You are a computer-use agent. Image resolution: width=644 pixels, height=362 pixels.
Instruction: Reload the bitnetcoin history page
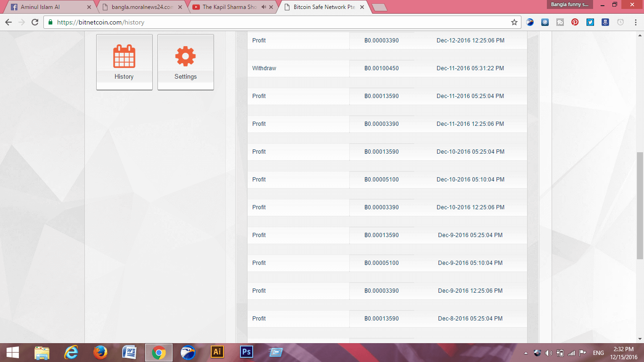coord(35,22)
